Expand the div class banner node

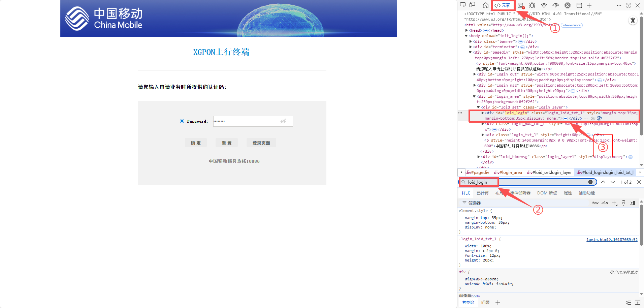(x=471, y=41)
